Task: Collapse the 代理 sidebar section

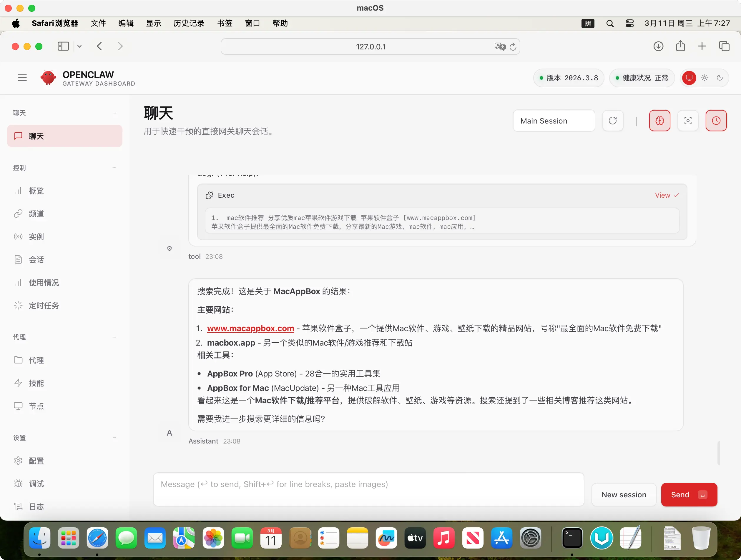Action: tap(114, 337)
